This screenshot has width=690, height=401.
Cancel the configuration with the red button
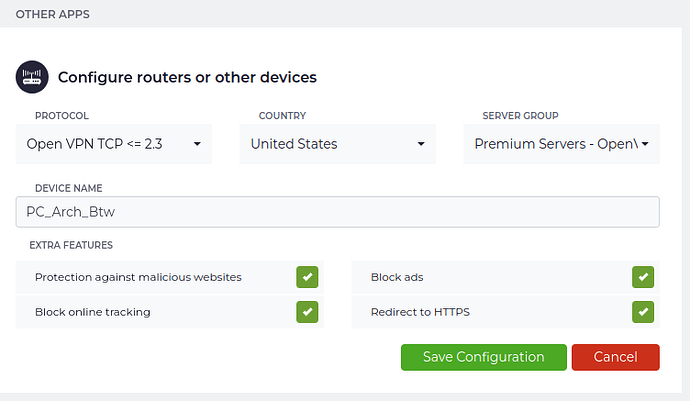616,357
